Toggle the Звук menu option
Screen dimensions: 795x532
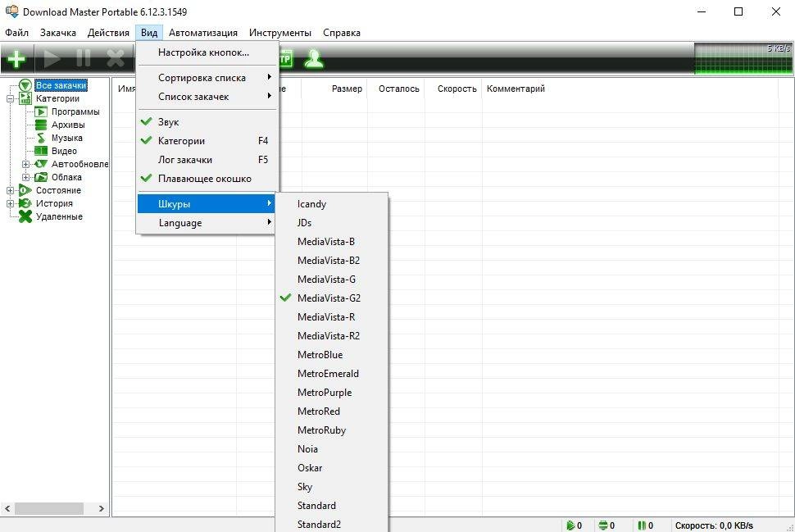(207, 121)
